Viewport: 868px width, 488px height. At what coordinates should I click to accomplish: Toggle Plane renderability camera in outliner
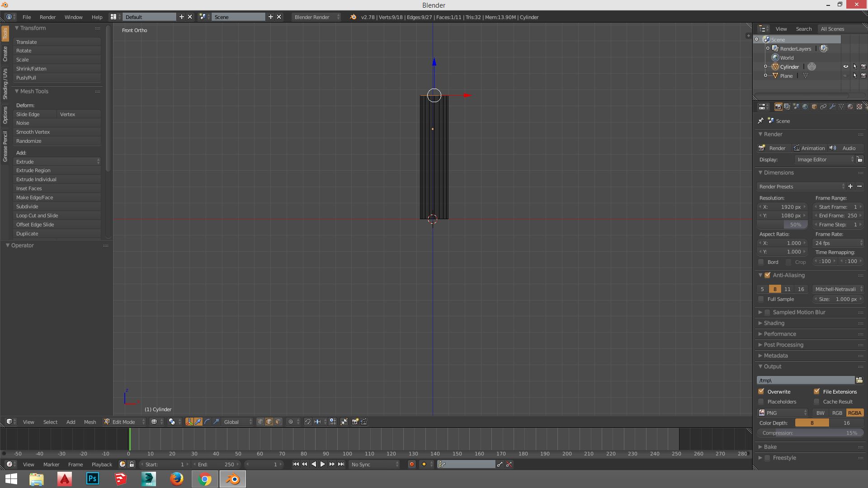pos(863,75)
